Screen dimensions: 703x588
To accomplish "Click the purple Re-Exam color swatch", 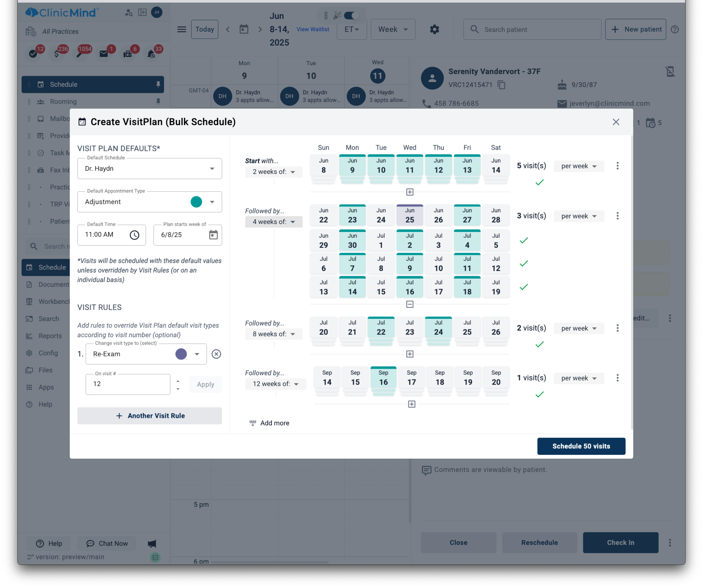I will (x=181, y=354).
